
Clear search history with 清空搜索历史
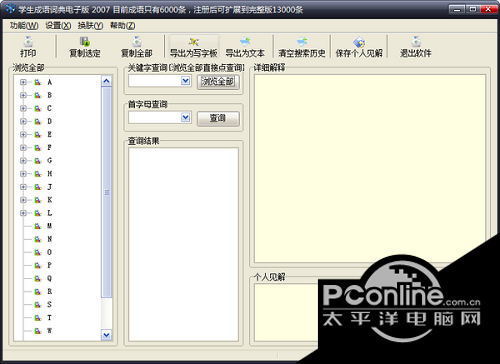click(302, 47)
